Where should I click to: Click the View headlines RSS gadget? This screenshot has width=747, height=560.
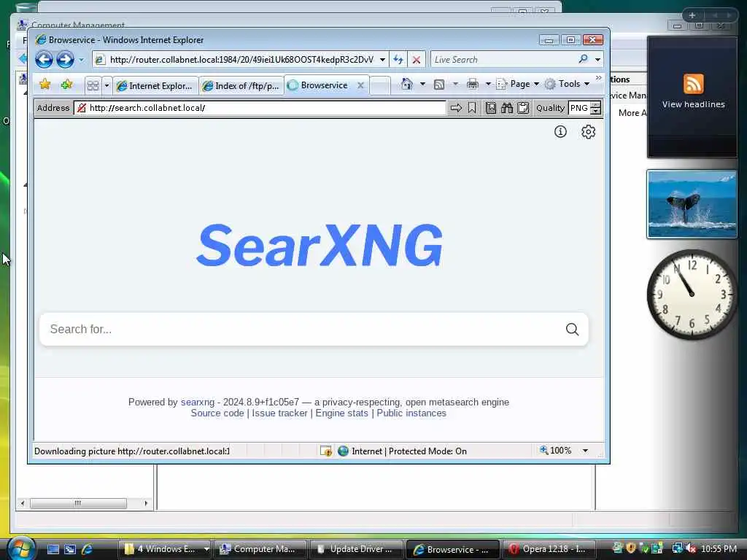693,96
